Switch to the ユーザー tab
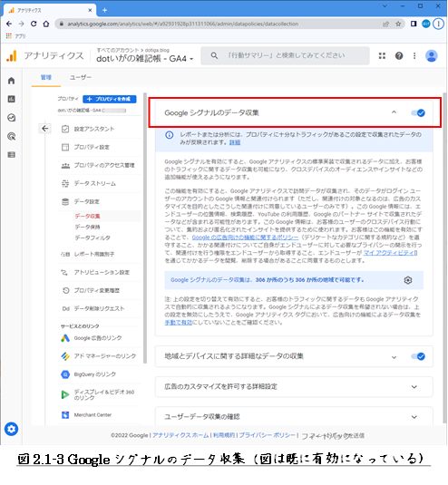The height and width of the screenshot is (485, 448). coord(81,77)
